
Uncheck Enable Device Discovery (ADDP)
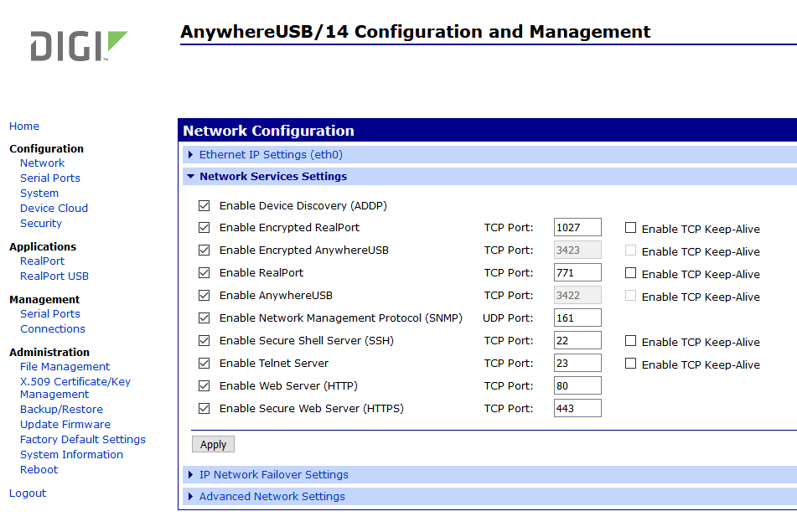204,206
